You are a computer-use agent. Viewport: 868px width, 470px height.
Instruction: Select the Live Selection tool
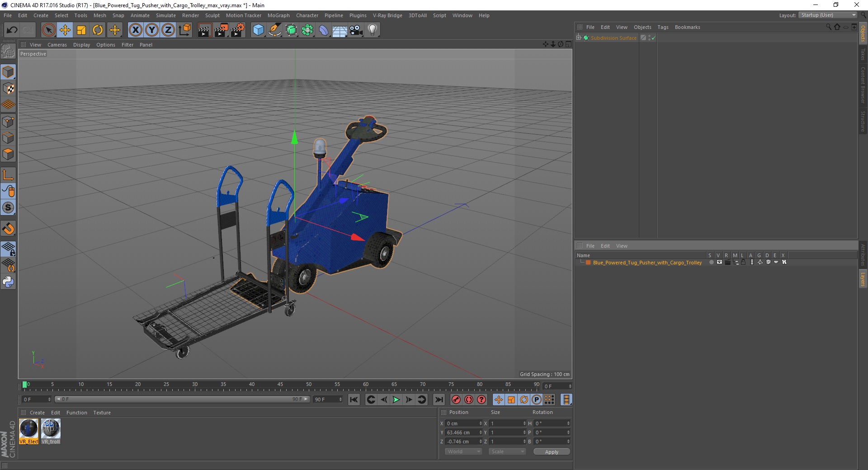(x=48, y=30)
